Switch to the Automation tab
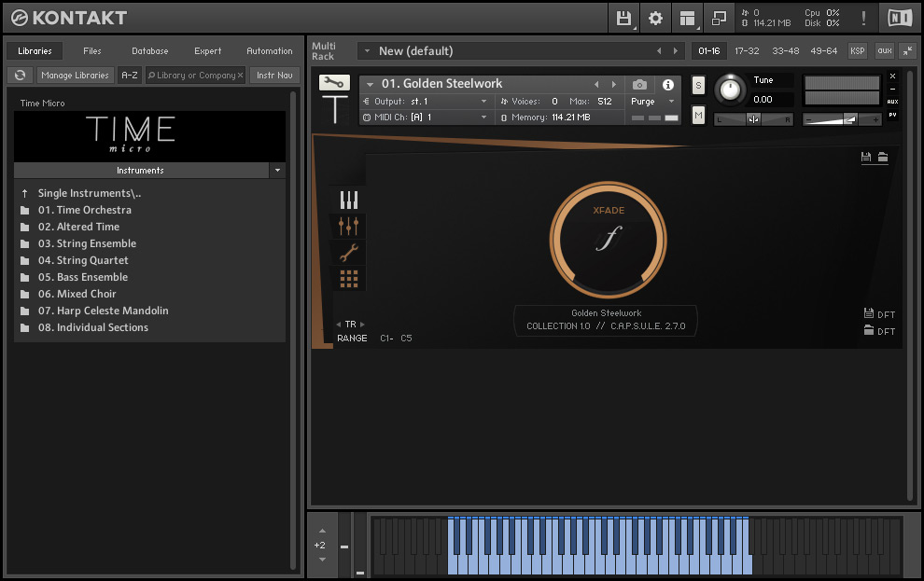924x581 pixels. [269, 51]
